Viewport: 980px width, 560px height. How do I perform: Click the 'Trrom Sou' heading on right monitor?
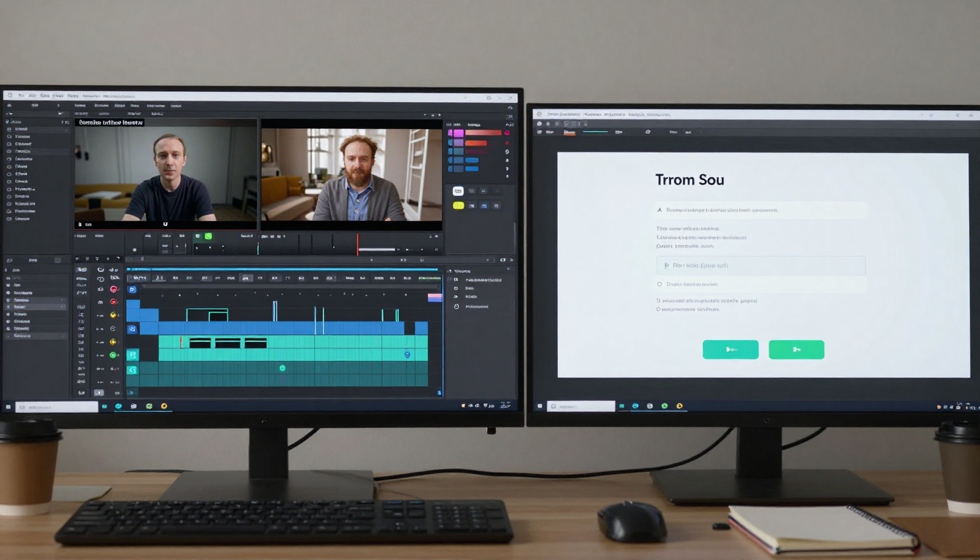pos(690,179)
